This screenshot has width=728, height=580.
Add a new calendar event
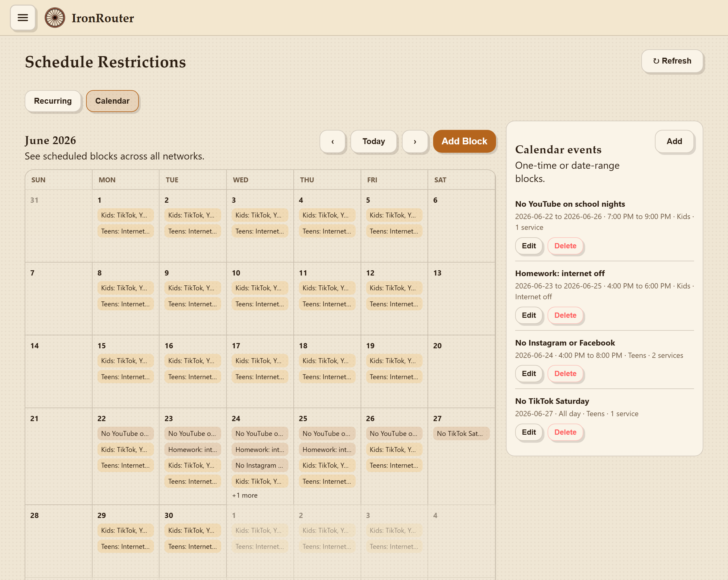[x=674, y=141]
